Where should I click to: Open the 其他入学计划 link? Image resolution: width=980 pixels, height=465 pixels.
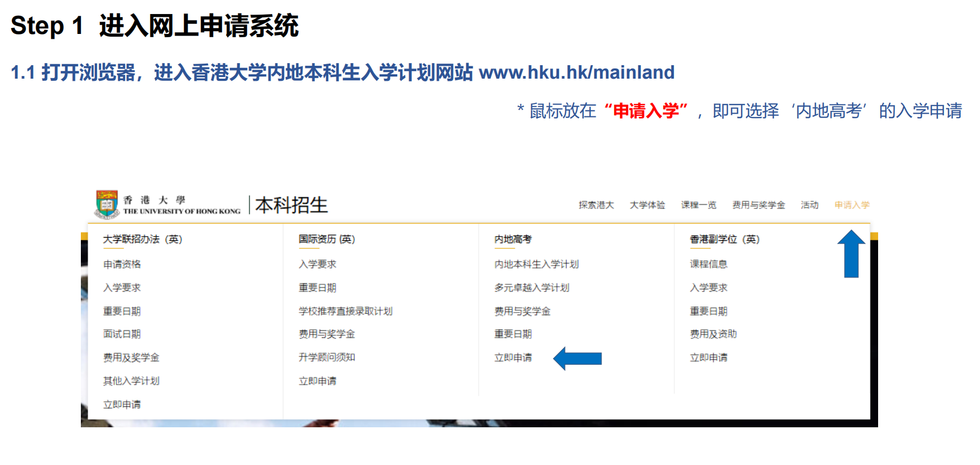[x=131, y=381]
